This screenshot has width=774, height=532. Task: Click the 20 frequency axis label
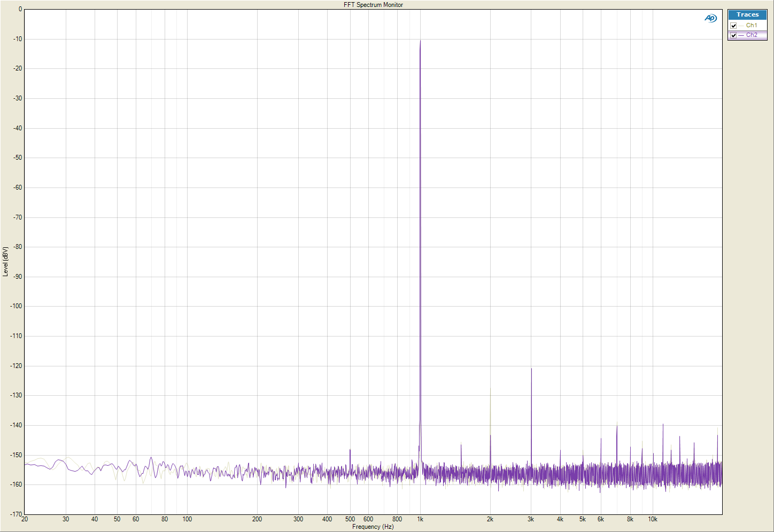click(x=25, y=519)
